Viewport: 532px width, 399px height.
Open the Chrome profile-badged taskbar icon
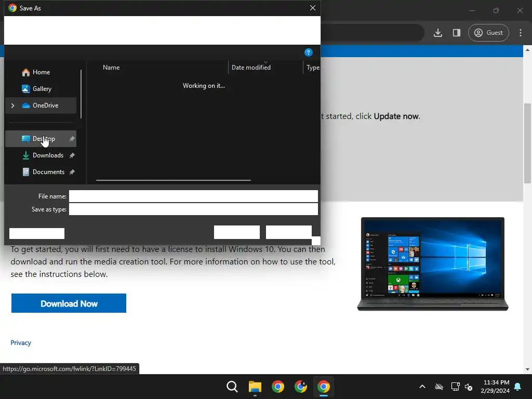coord(301,387)
